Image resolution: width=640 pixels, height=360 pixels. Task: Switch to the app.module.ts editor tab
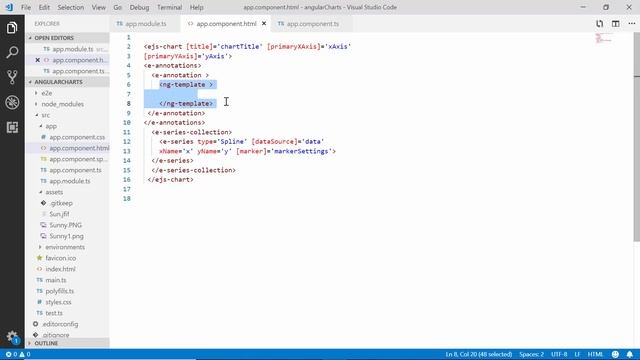(x=145, y=24)
